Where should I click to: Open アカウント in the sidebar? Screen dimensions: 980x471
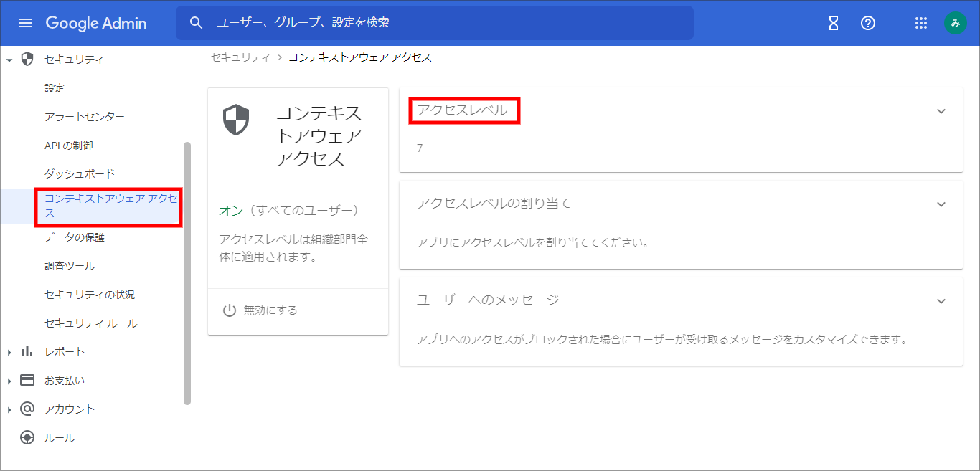click(70, 409)
